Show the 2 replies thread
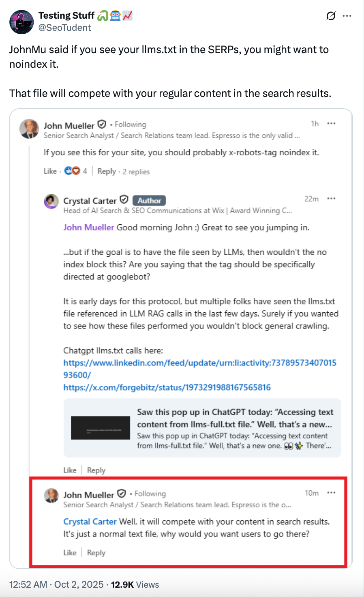Viewport: 364px width, 597px height. [136, 172]
